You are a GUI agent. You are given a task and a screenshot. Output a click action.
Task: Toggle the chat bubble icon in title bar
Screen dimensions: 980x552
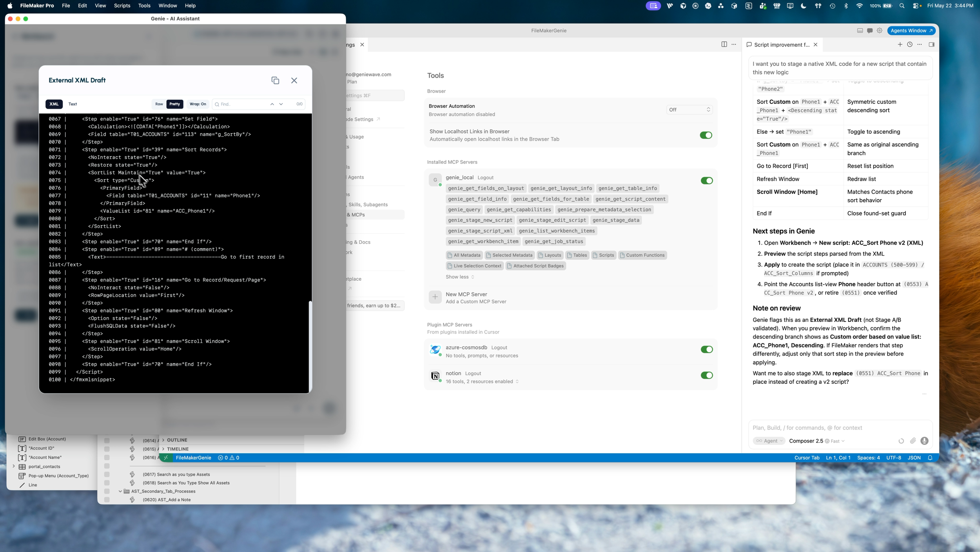coord(869,31)
